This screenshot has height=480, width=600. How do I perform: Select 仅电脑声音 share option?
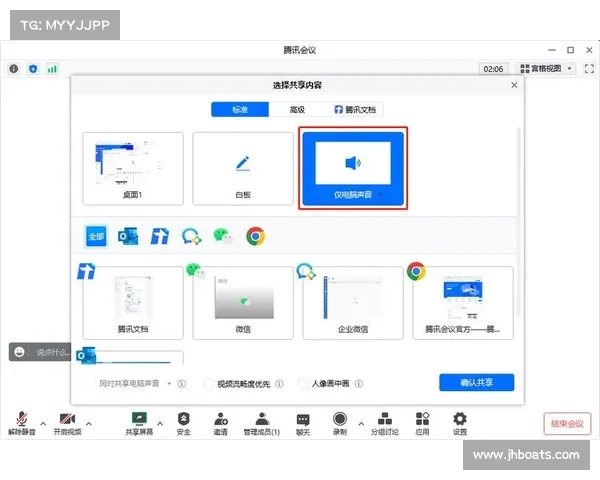click(353, 168)
